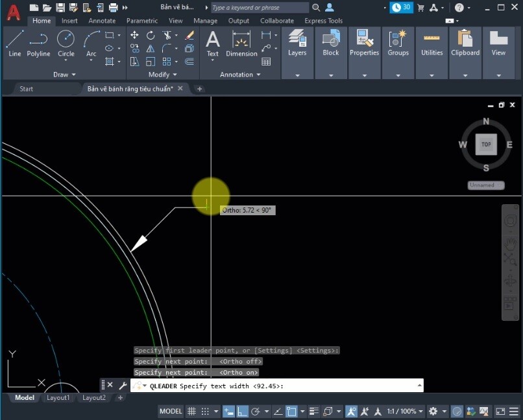523x420 pixels.
Task: Click the Move tool in Modify panel
Action: (x=134, y=35)
